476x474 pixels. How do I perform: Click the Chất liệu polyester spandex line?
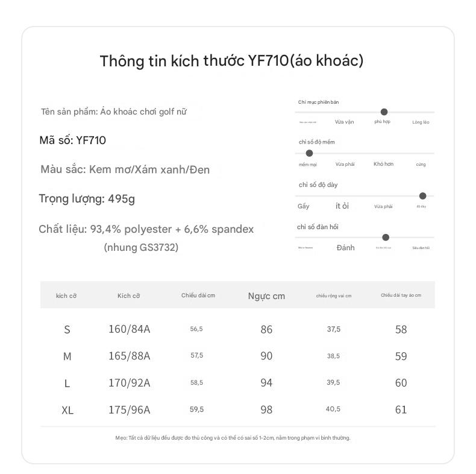[146, 229]
